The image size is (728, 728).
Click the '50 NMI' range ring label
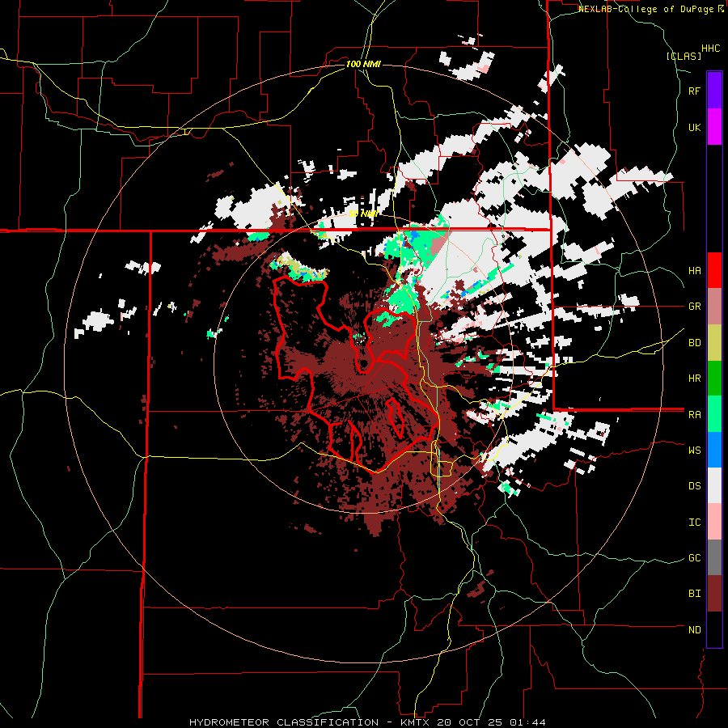tap(363, 214)
